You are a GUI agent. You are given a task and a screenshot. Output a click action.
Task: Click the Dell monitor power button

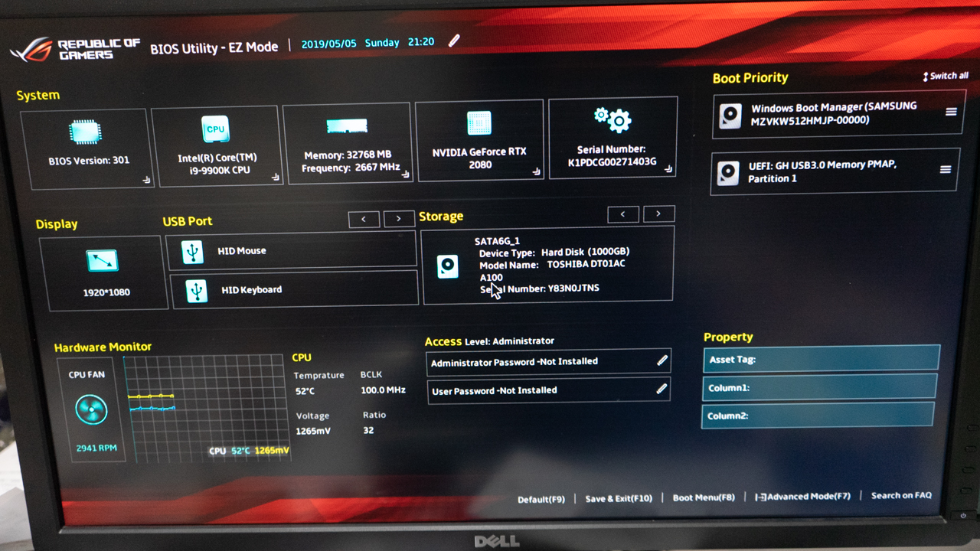click(963, 515)
